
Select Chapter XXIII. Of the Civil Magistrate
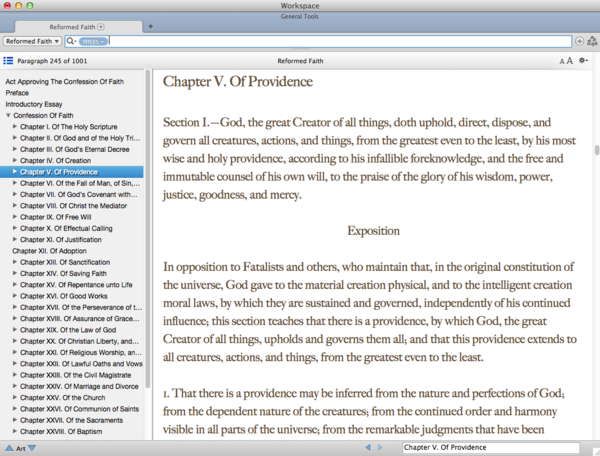click(x=75, y=375)
